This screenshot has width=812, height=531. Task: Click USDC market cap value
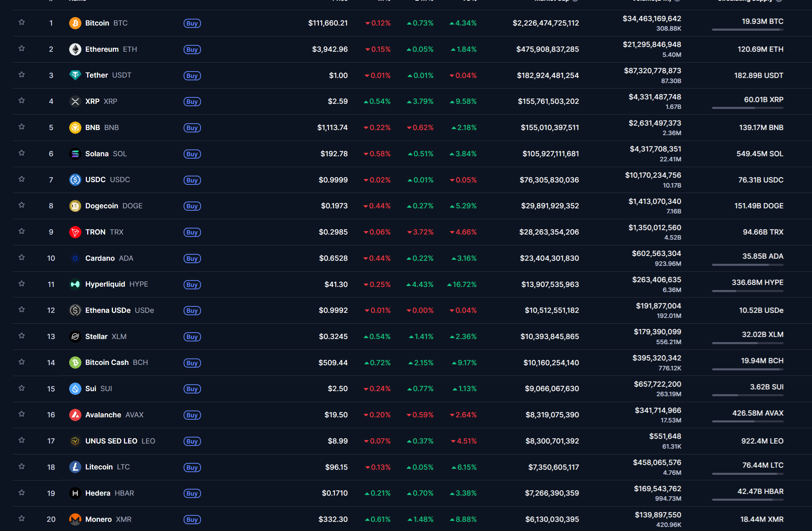click(549, 180)
